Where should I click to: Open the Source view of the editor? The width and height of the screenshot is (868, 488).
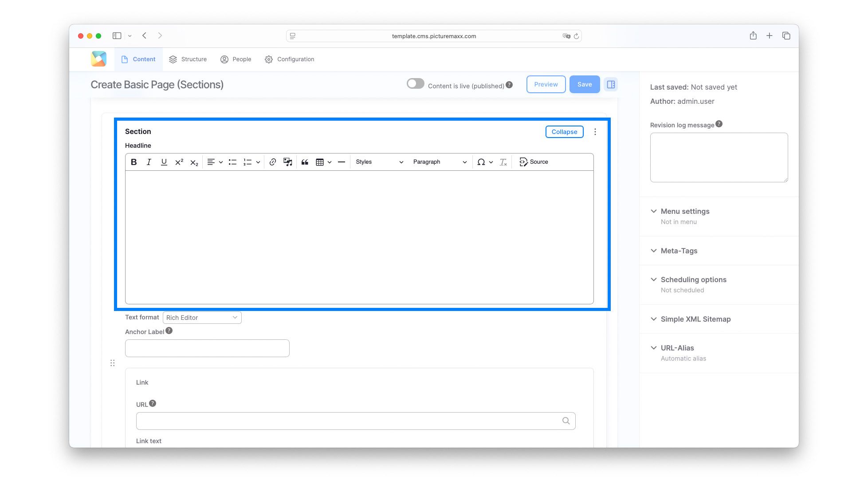534,161
